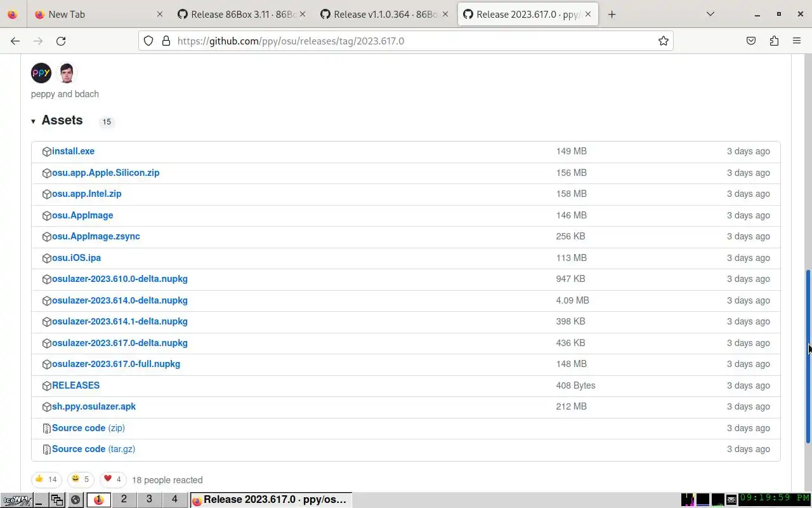Close the Release 2023.617.0 tab
This screenshot has height=508, width=812.
(x=589, y=14)
